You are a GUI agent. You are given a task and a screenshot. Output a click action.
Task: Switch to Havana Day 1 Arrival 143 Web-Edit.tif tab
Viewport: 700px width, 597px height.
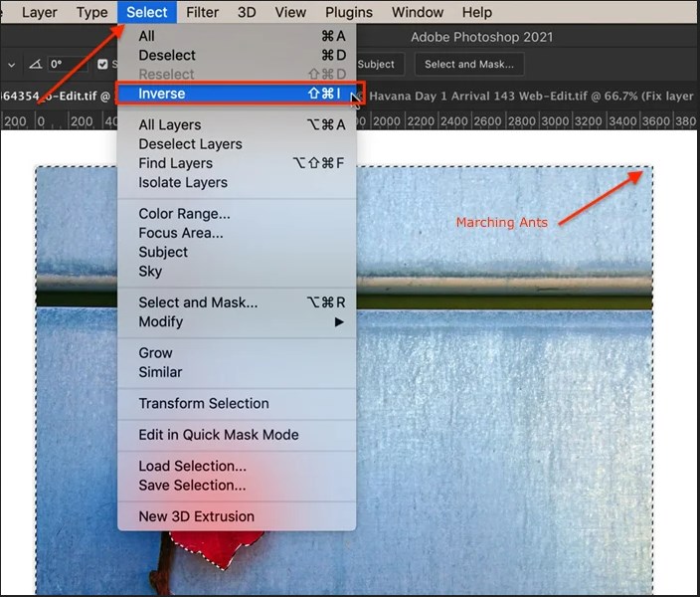[531, 97]
